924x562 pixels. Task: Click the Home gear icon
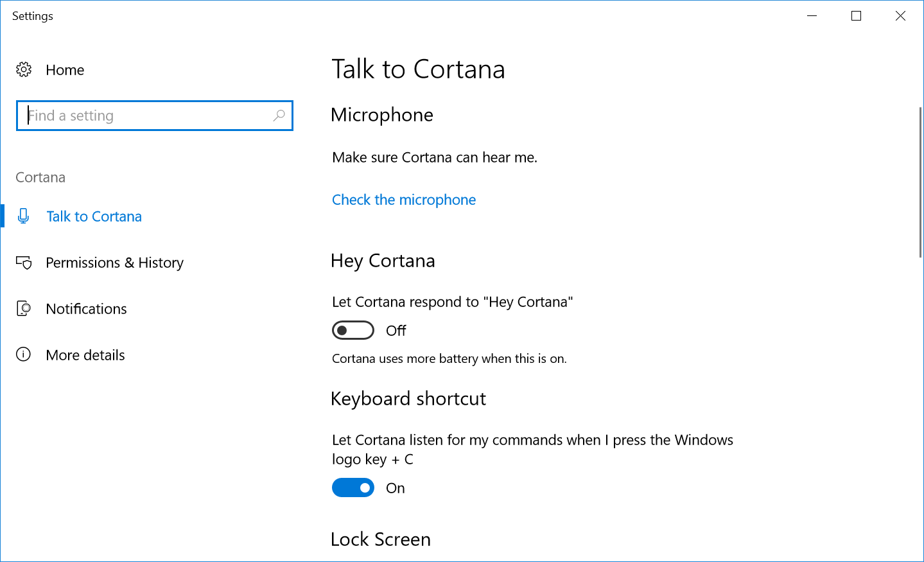point(24,69)
